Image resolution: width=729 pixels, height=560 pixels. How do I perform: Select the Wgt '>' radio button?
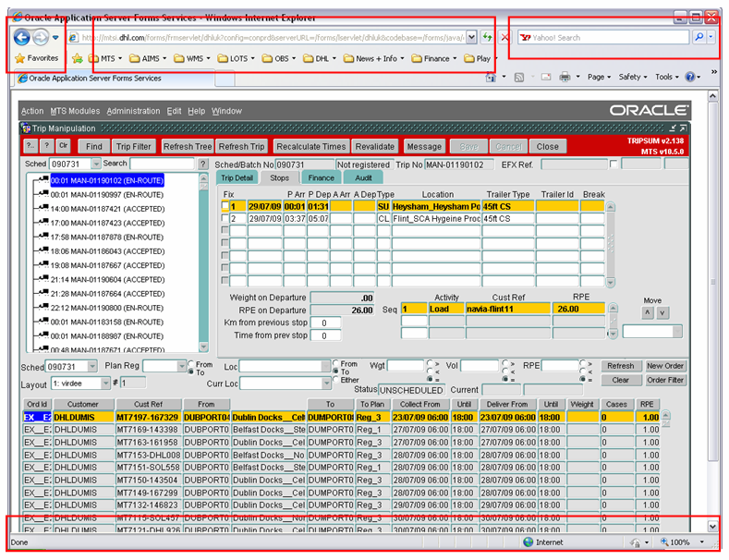point(431,364)
